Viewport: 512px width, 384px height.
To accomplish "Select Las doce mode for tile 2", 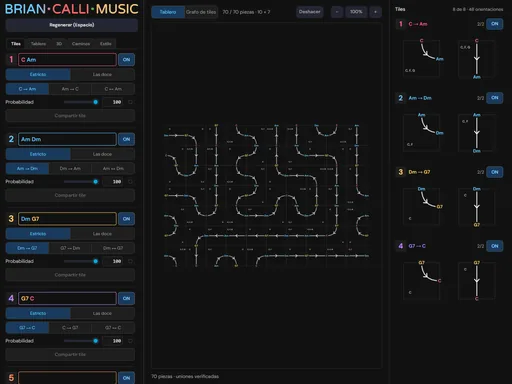I will coord(102,154).
